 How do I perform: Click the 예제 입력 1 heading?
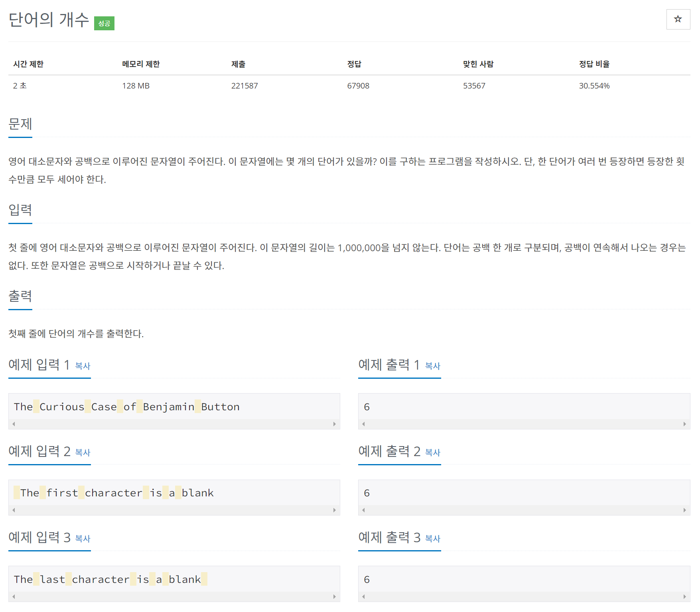tap(39, 365)
